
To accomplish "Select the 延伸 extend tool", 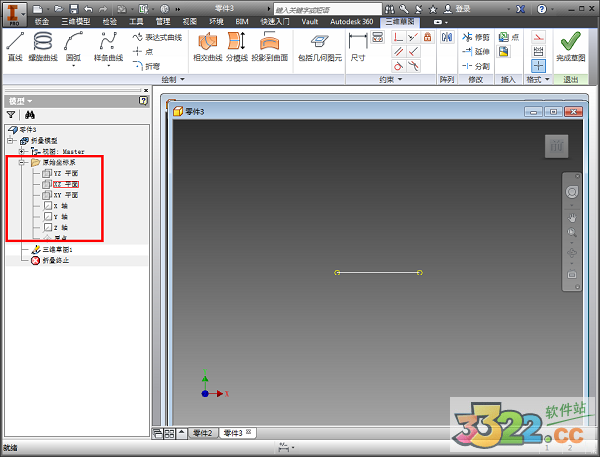I will pyautogui.click(x=476, y=51).
